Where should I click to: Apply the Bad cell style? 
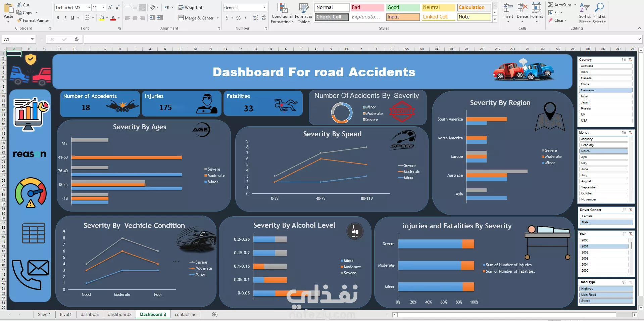[367, 7]
